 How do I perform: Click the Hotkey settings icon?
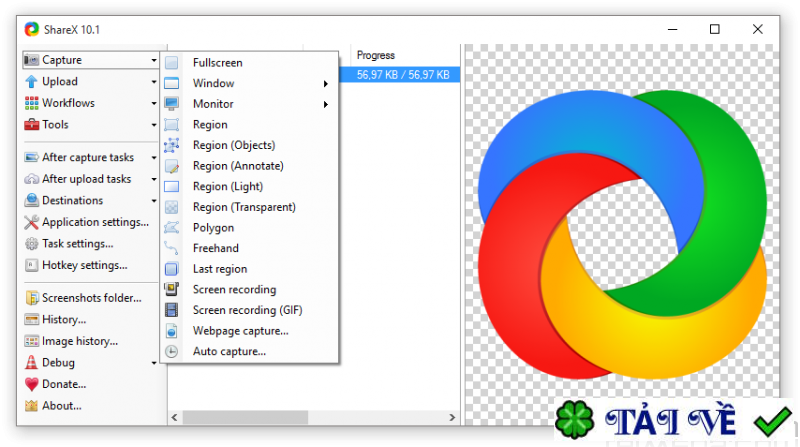coord(32,265)
